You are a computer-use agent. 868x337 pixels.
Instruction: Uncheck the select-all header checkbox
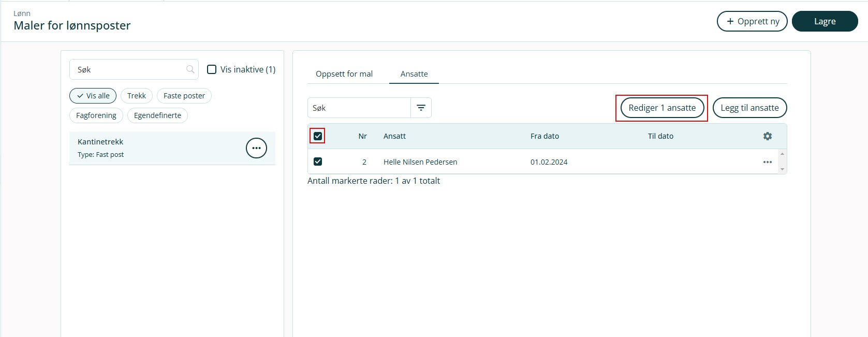[318, 136]
